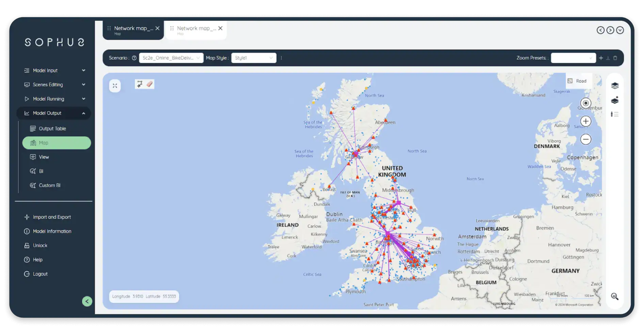Open the Map Style dropdown
644x335 pixels.
[254, 58]
